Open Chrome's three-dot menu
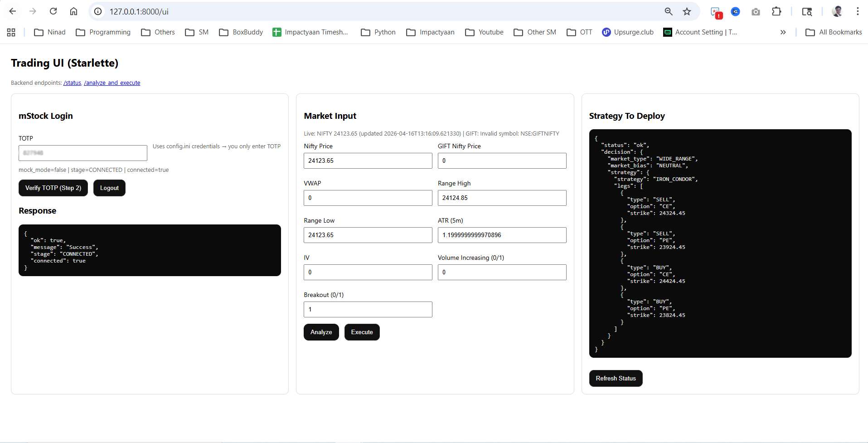Screen dimensions: 868x443 coord(857,11)
